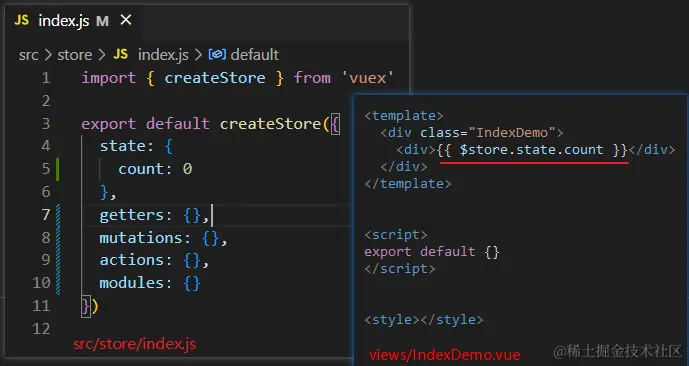This screenshot has height=366, width=689.
Task: Click line number 3 in the gutter
Action: point(46,124)
